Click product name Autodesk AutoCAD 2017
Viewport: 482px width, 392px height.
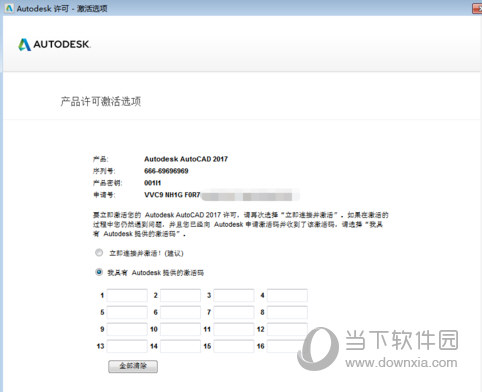(186, 159)
